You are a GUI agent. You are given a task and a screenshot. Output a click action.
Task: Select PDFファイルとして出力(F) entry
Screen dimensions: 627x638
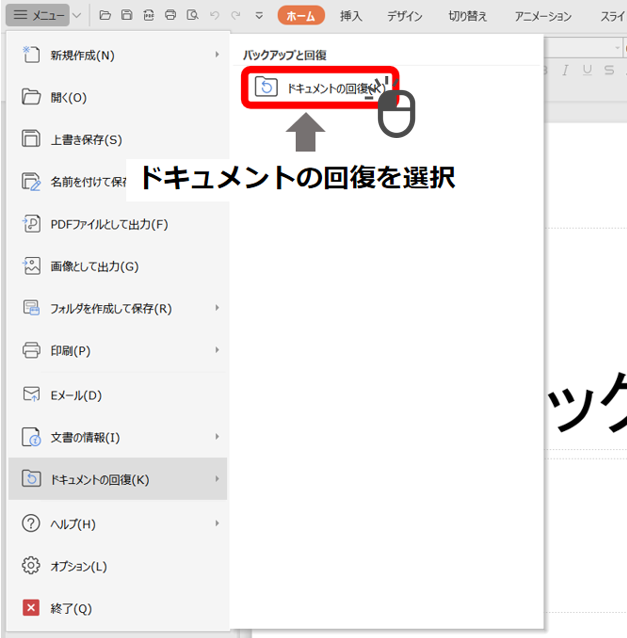tap(118, 224)
